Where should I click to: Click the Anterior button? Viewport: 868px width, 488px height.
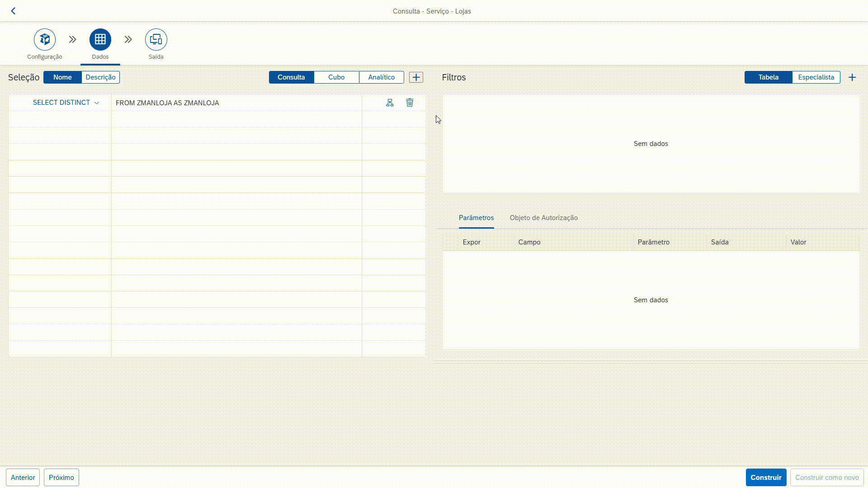coord(23,478)
